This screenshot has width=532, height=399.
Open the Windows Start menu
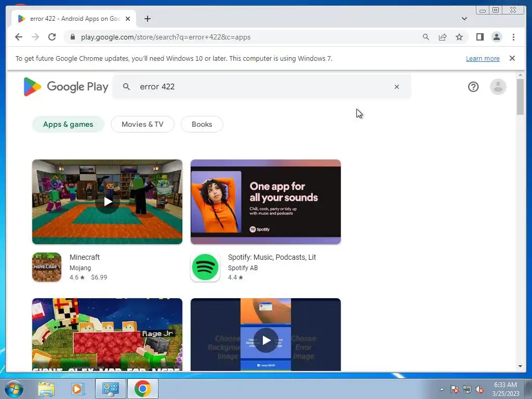(14, 389)
